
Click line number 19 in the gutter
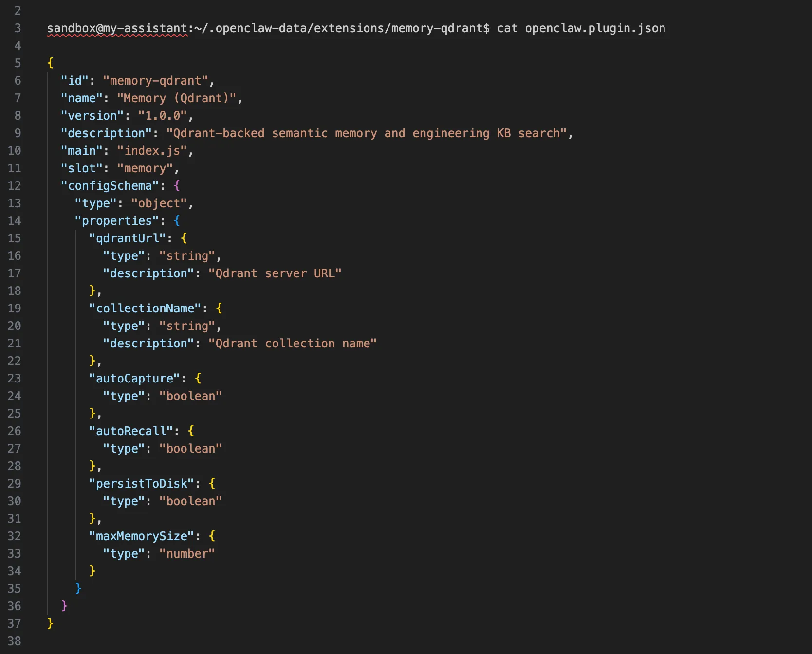pos(14,309)
